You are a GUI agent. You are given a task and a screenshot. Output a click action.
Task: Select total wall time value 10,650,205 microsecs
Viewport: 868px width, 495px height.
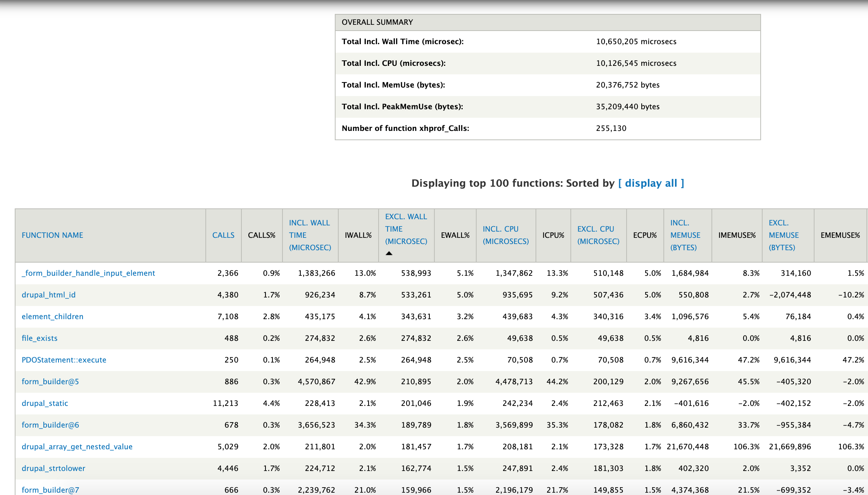636,41
